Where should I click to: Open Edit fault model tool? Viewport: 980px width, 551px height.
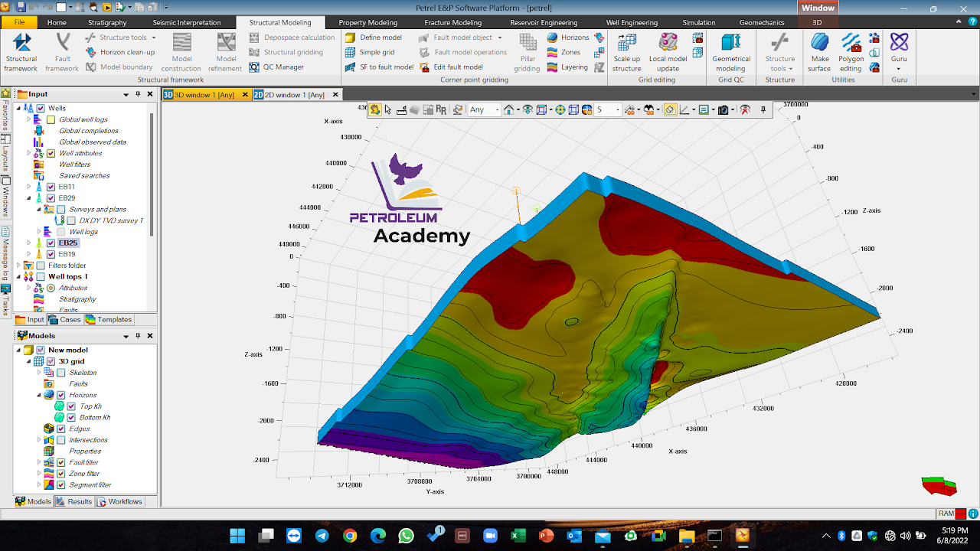[450, 67]
